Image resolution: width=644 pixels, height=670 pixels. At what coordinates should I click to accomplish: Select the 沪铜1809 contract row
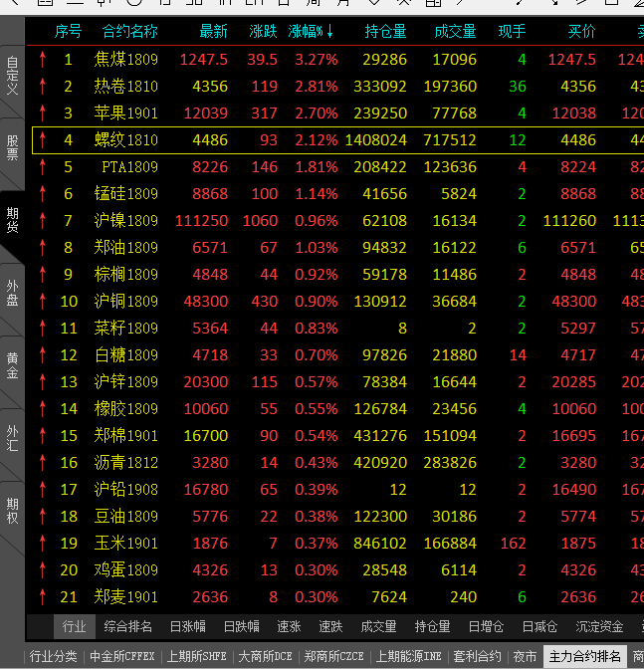(x=337, y=302)
